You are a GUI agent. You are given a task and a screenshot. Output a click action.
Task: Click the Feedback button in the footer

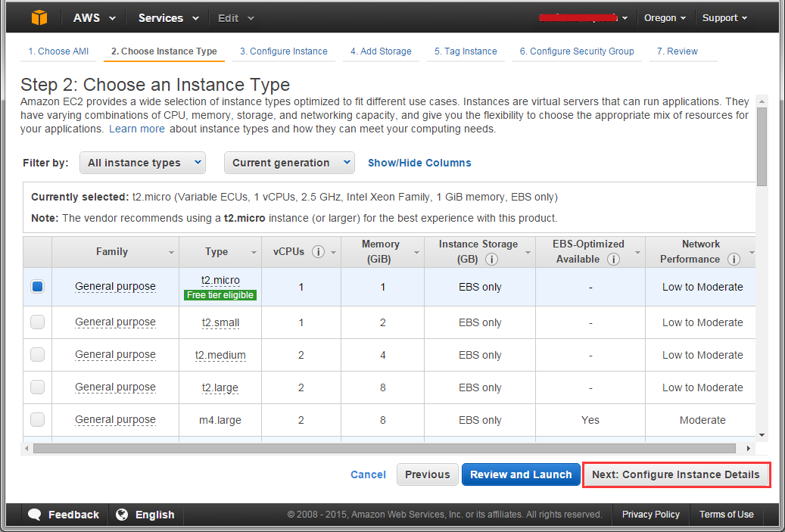64,515
